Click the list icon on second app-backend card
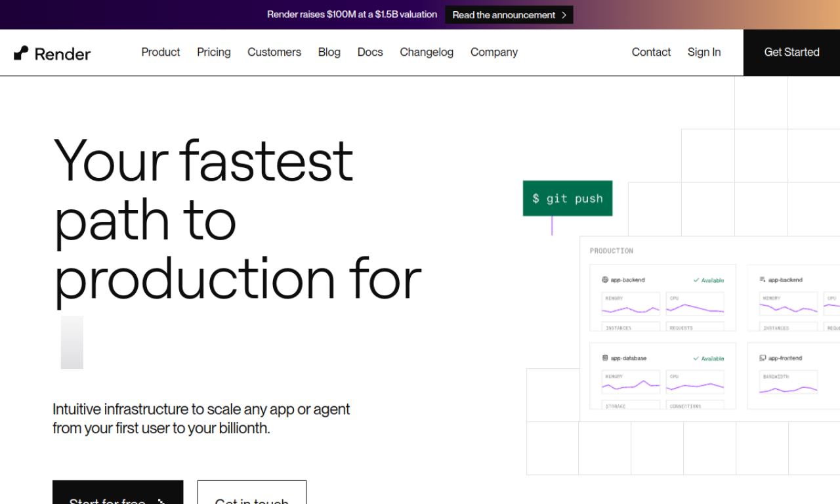 pyautogui.click(x=763, y=280)
